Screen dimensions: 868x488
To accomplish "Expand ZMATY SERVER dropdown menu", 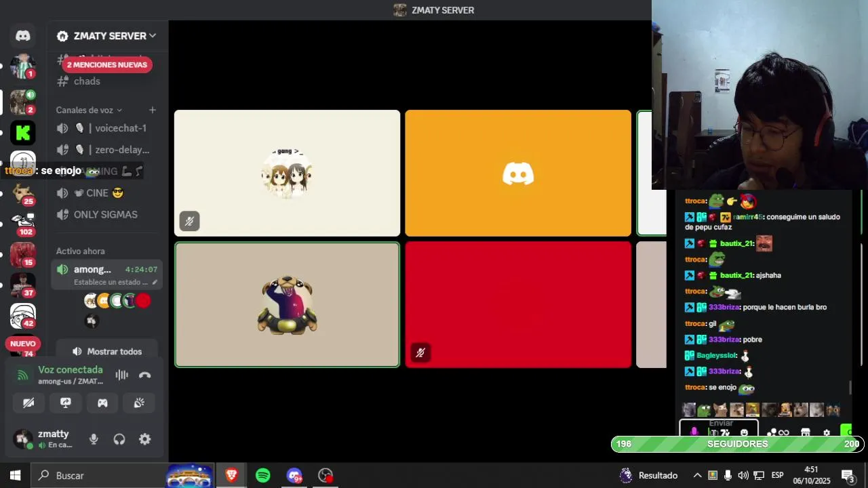I will (x=107, y=36).
